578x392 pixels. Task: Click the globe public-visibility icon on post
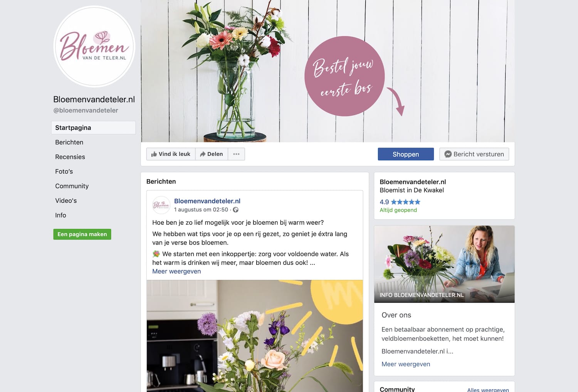(x=235, y=210)
